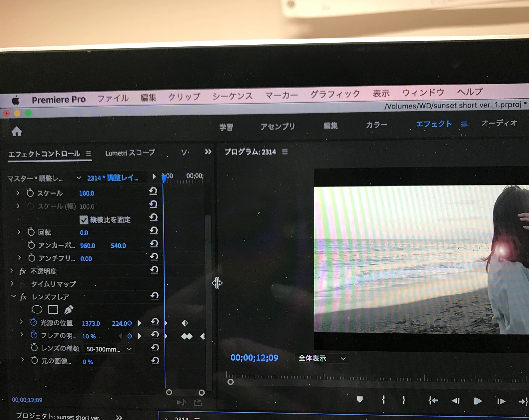Step back one frame in Program monitor
This screenshot has height=420, width=529.
pos(456,401)
